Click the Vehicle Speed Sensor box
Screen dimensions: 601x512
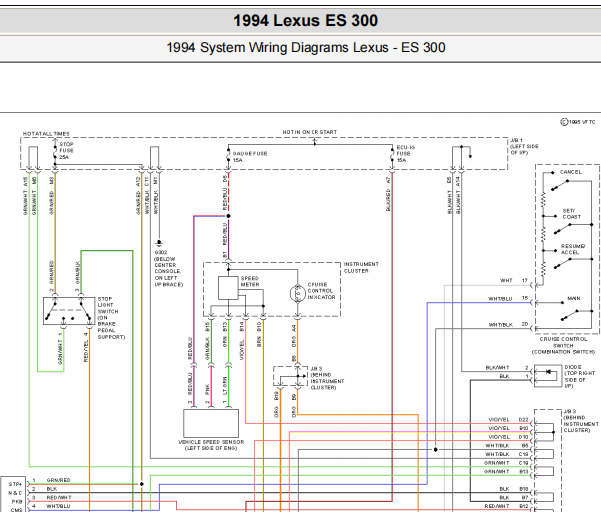tap(211, 423)
